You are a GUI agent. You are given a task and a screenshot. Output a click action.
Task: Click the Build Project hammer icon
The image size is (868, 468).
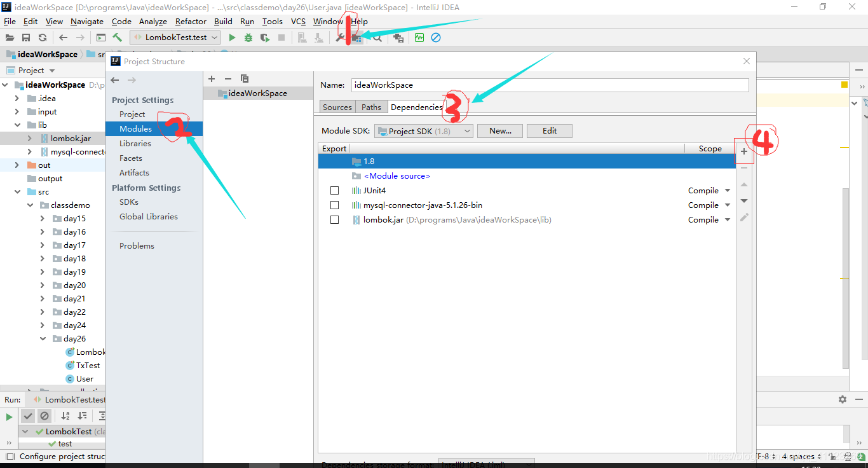click(118, 38)
